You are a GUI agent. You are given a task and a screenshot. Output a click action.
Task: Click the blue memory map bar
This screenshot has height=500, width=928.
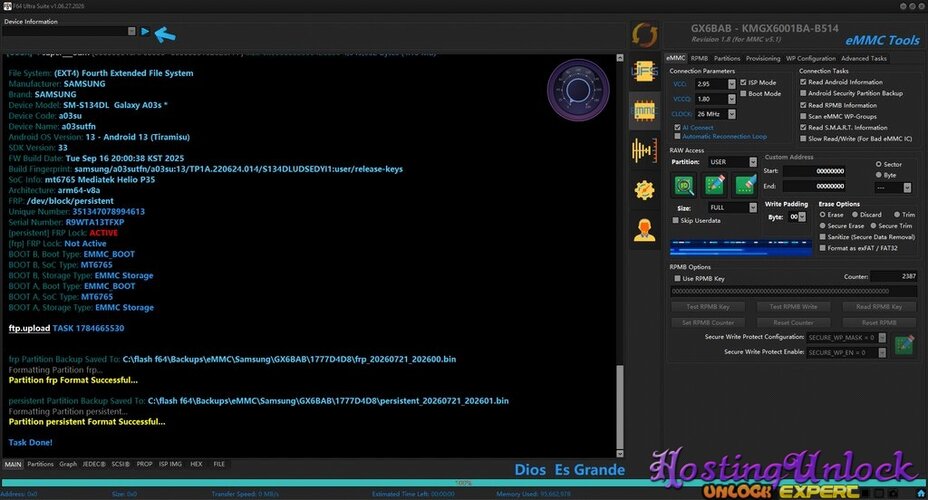[x=741, y=247]
